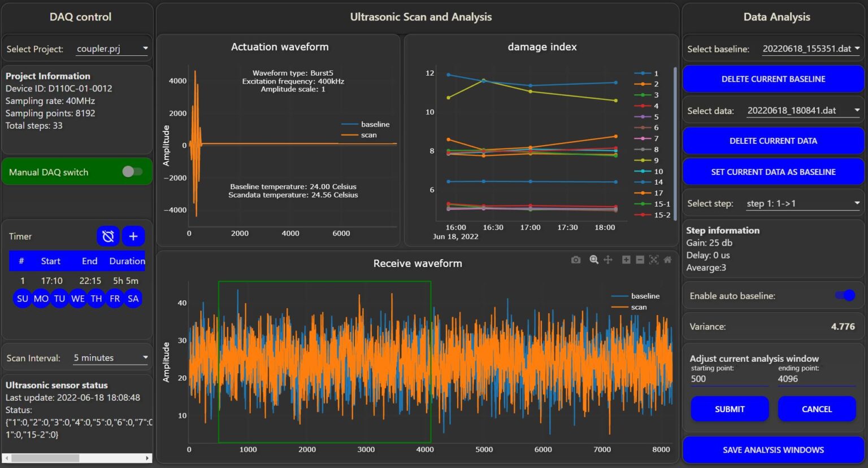This screenshot has width=868, height=468.
Task: Download the Receive waveform chart as image
Action: coord(575,260)
